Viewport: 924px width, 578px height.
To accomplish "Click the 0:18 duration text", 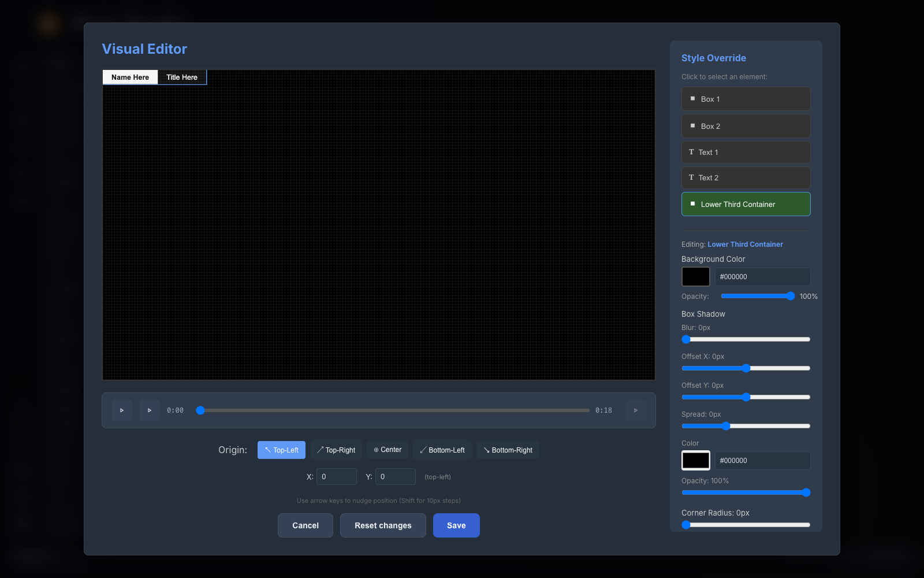I will coord(603,410).
